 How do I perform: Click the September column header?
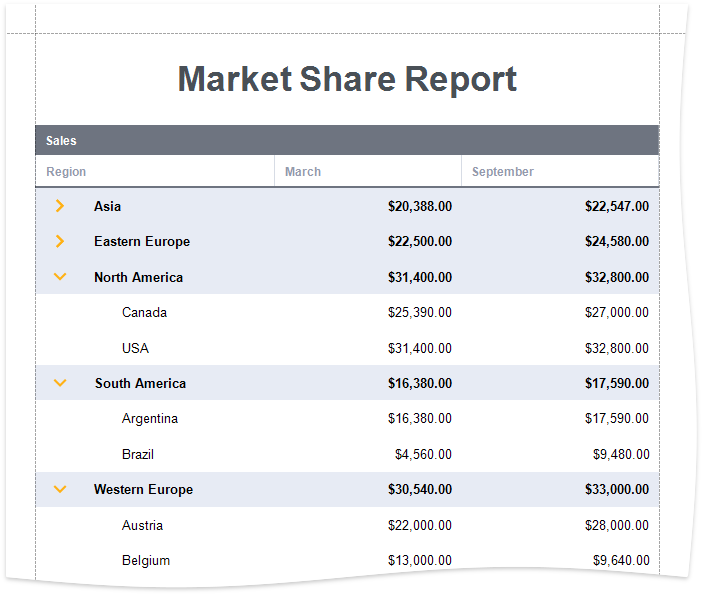(x=503, y=172)
